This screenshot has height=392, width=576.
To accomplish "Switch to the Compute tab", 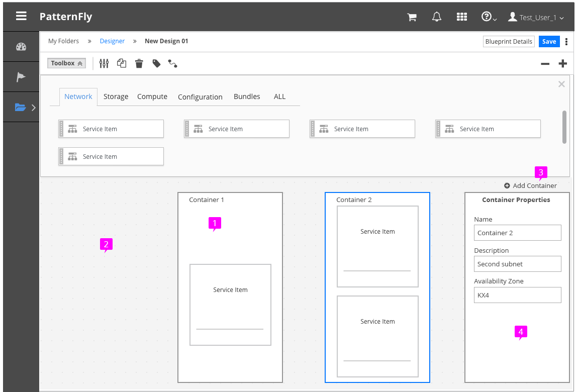I will click(x=152, y=96).
